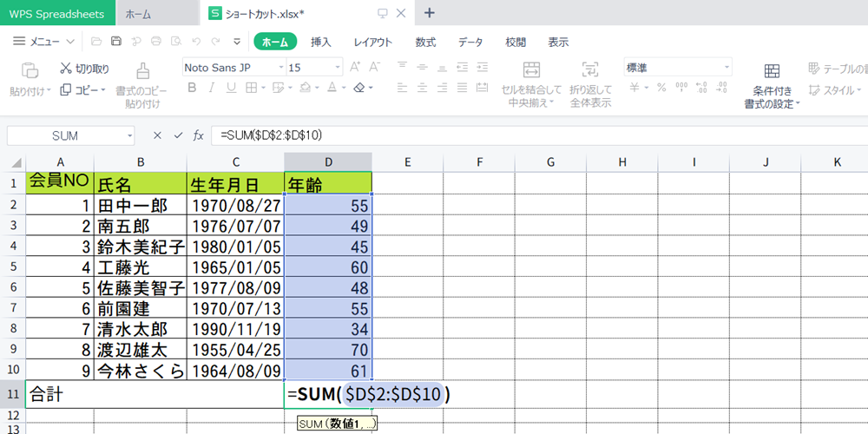
Task: Click the fill color bucket icon
Action: (305, 88)
